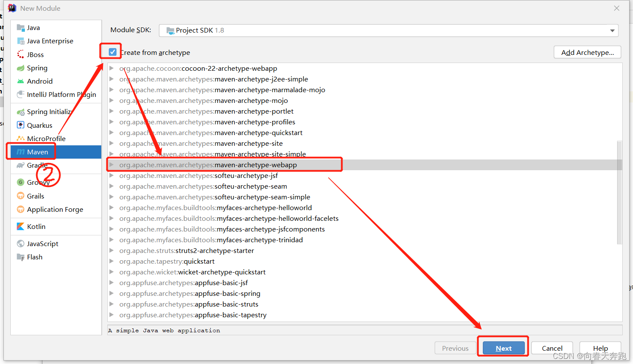Expand myfaces-archetype-helloworld node
This screenshot has width=633, height=364.
(112, 208)
